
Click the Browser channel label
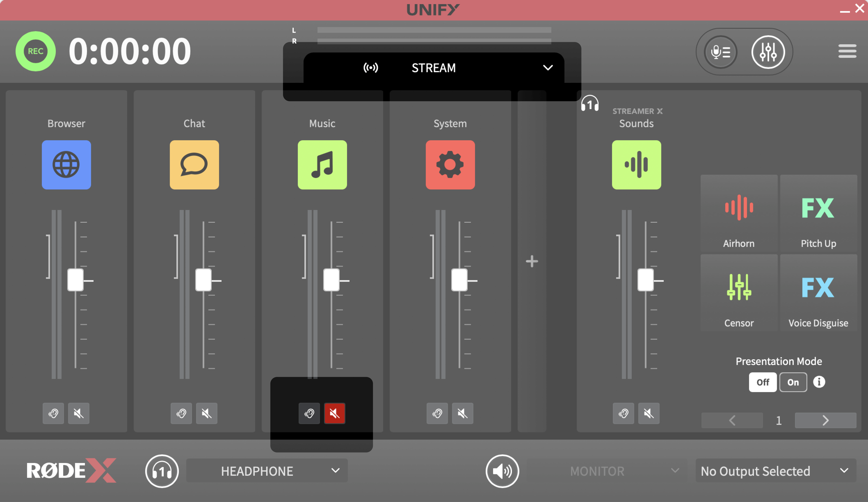tap(66, 124)
